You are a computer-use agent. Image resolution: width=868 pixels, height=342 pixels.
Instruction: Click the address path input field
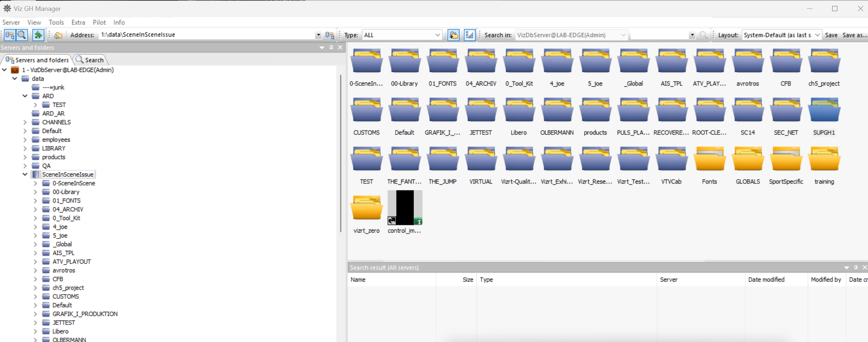point(207,35)
